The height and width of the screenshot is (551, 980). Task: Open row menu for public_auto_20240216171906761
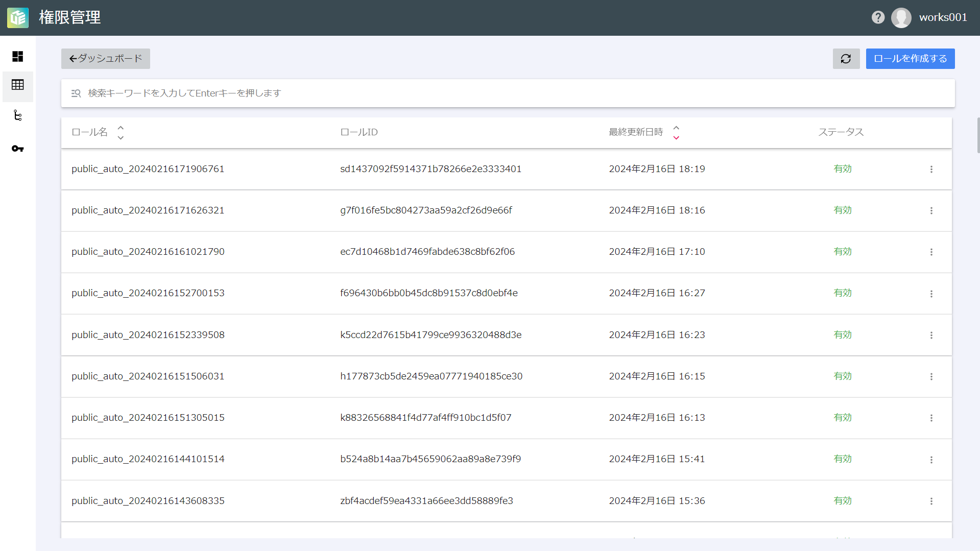(x=931, y=169)
